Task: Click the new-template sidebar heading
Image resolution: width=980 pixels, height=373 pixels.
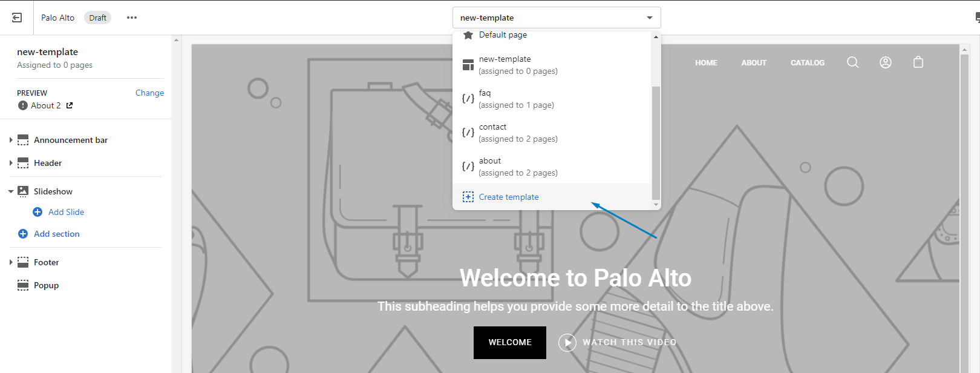Action: tap(47, 52)
